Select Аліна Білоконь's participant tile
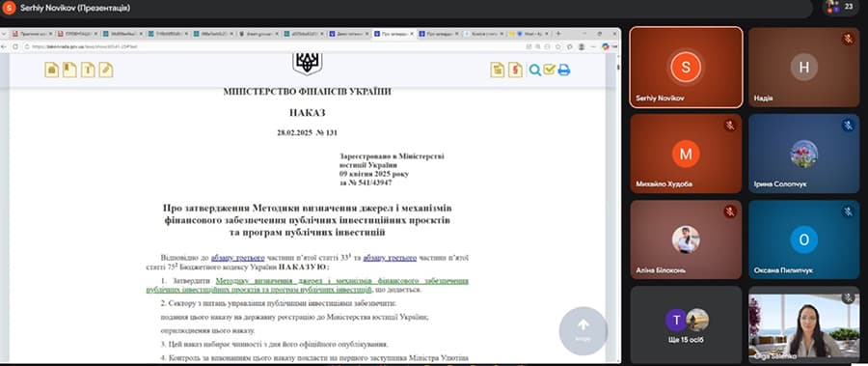 686,239
